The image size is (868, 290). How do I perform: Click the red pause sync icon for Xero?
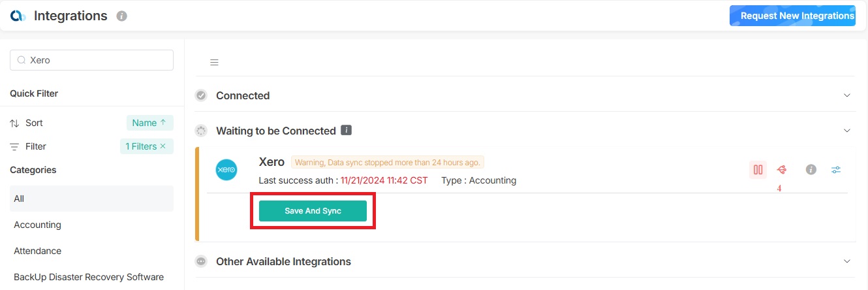click(758, 170)
